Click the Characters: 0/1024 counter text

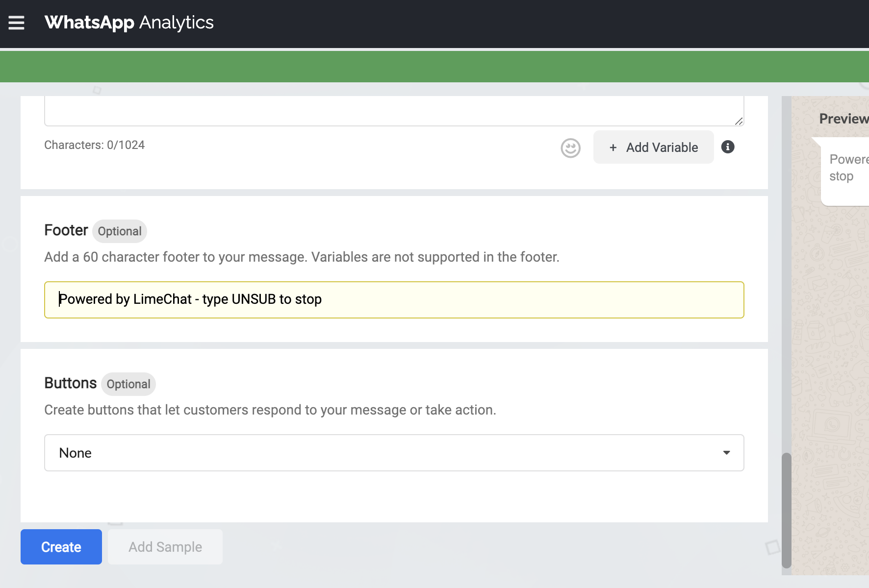point(95,145)
